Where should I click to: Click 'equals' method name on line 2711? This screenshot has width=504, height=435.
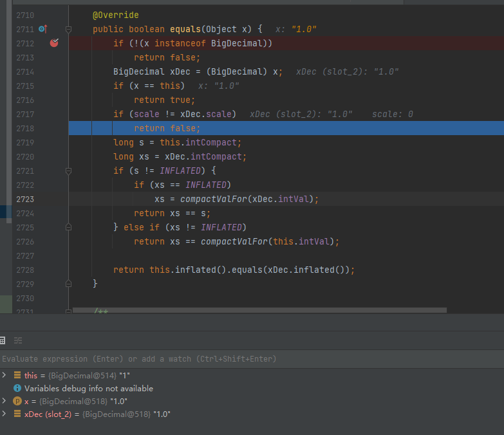(185, 29)
